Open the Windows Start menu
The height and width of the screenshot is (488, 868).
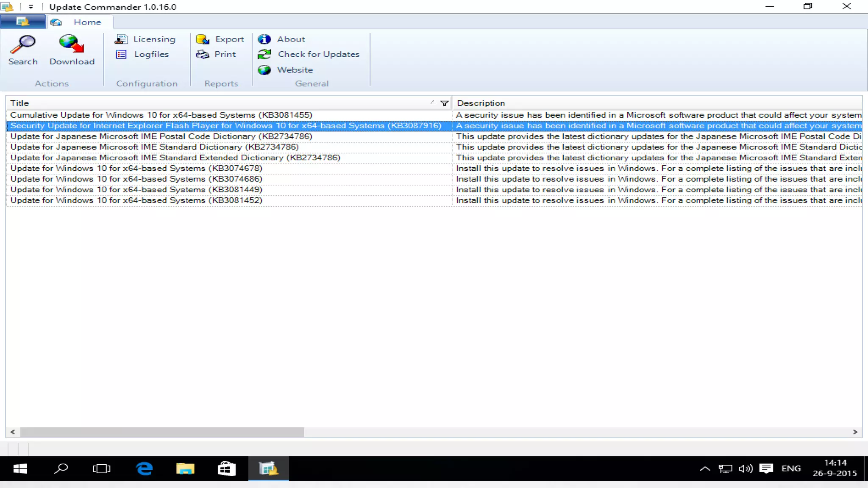tap(20, 469)
